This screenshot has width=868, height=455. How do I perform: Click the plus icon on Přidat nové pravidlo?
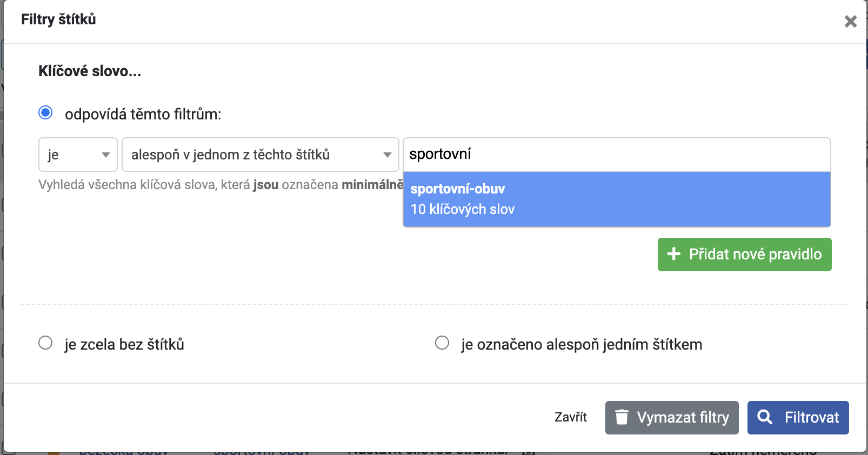[673, 254]
